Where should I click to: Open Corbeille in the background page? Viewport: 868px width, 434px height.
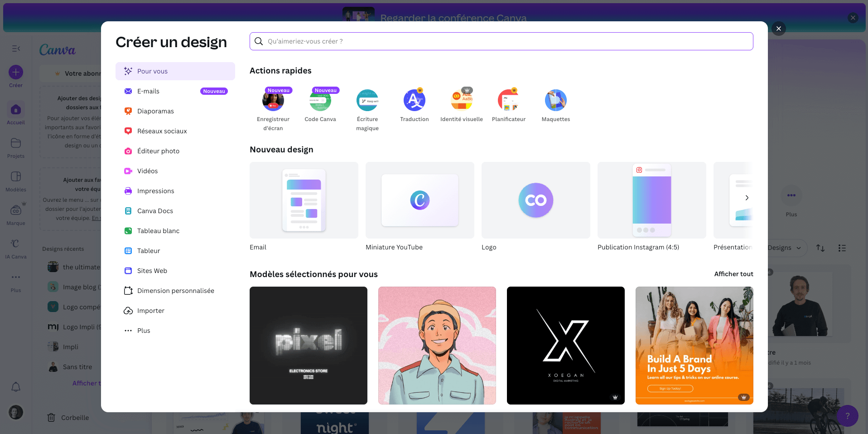tap(68, 418)
